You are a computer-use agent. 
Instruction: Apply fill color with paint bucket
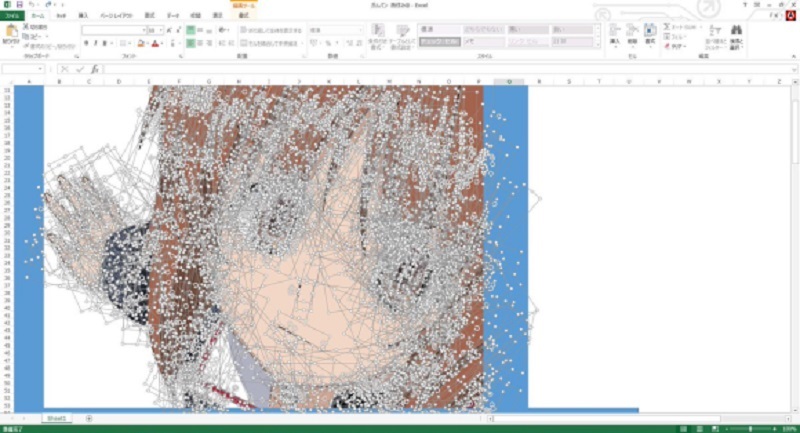(141, 44)
